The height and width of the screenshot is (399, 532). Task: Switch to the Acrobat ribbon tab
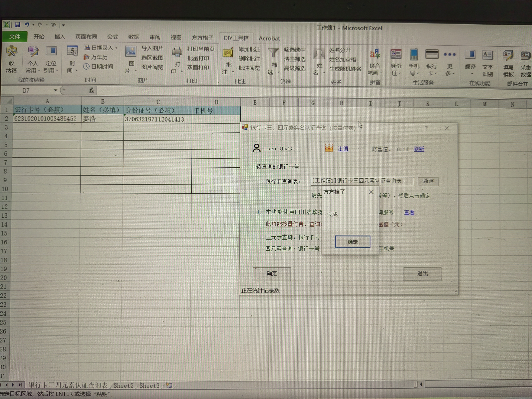pos(269,38)
